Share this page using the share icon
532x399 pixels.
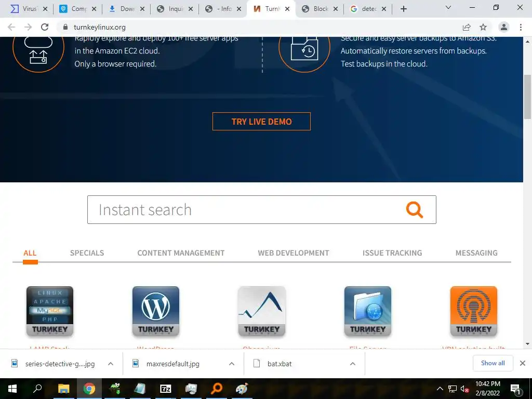point(467,27)
